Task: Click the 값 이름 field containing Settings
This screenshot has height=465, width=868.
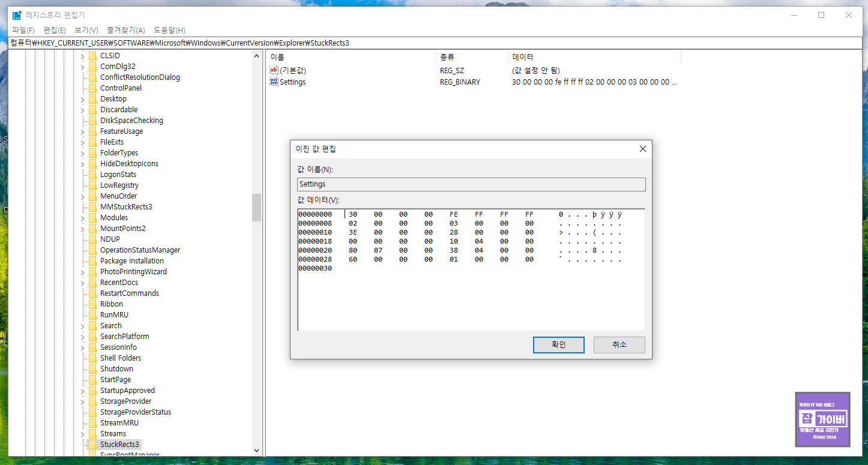Action: coord(471,184)
